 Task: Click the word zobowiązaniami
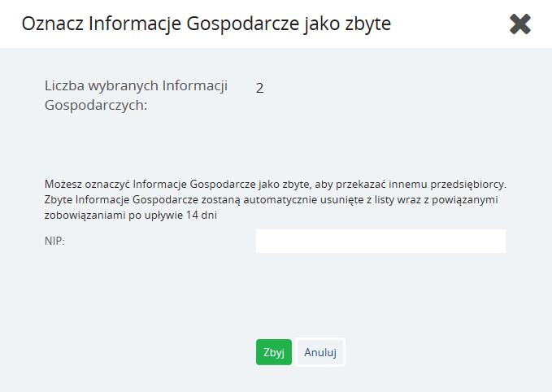click(x=85, y=215)
